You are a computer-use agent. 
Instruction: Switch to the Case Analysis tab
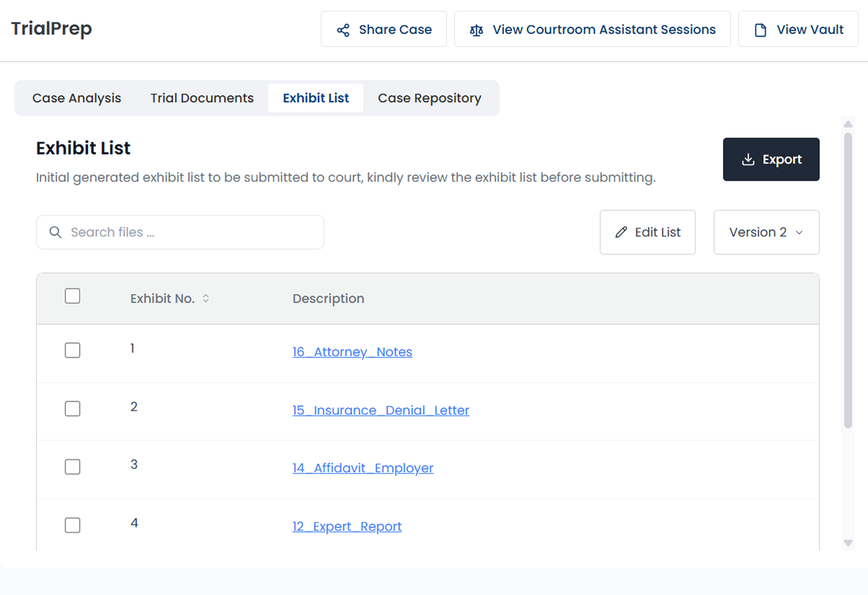pos(77,98)
